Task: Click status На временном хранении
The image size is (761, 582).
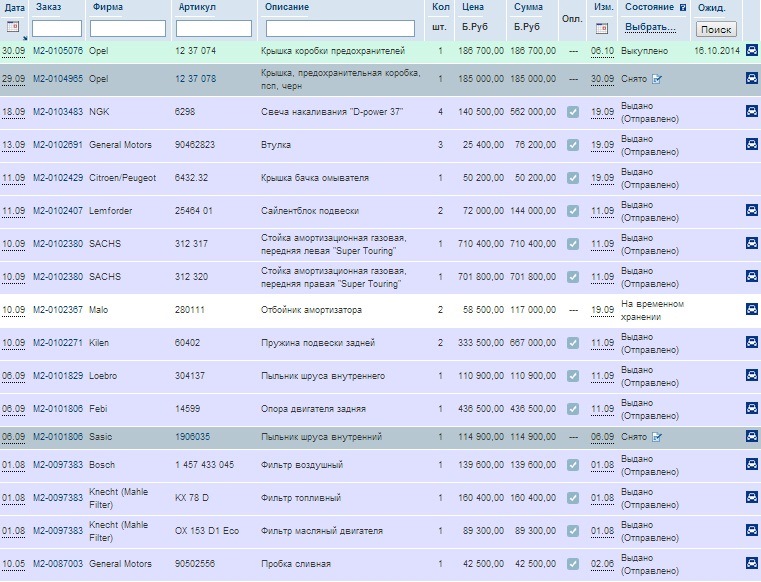Action: tap(652, 310)
